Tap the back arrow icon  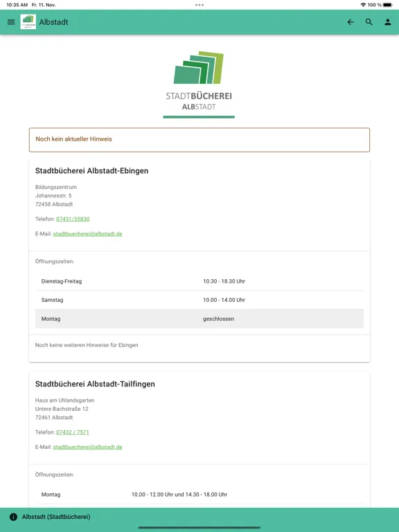(x=351, y=22)
